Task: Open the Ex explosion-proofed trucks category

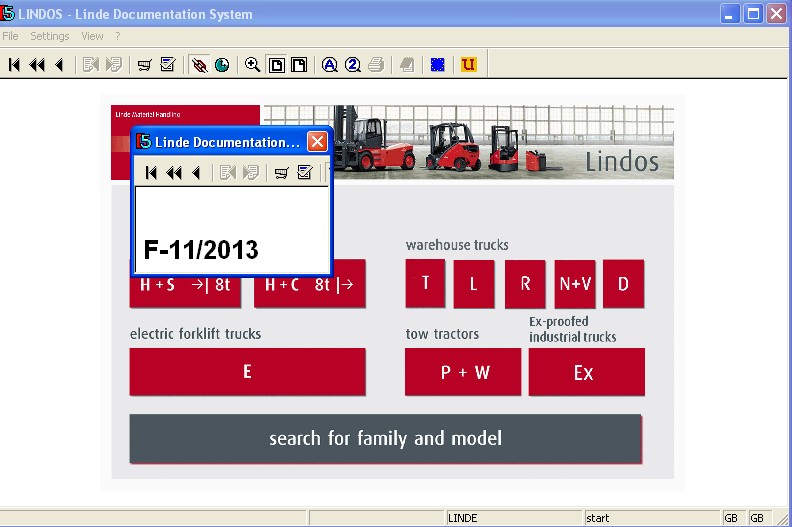Action: click(586, 371)
